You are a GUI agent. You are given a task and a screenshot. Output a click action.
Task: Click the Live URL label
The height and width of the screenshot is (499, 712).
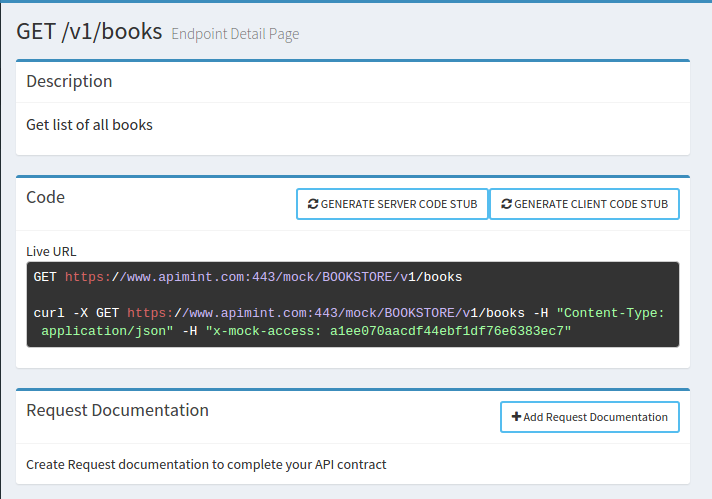tap(51, 252)
